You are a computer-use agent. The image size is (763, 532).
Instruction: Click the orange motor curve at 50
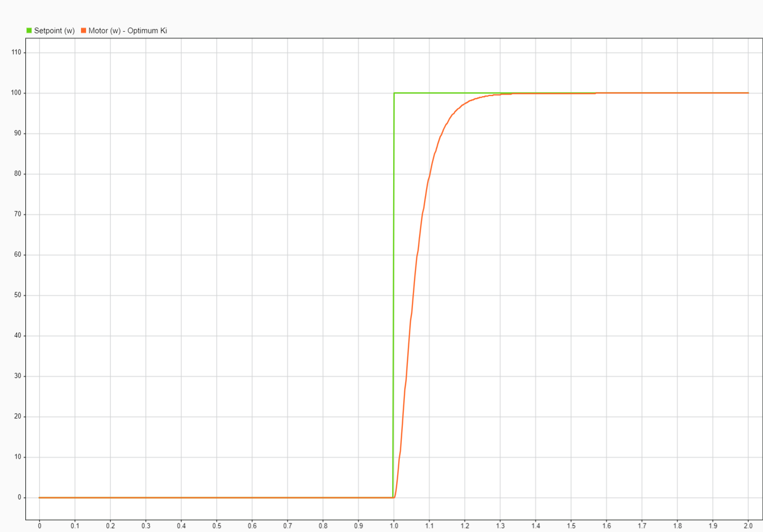click(x=413, y=295)
